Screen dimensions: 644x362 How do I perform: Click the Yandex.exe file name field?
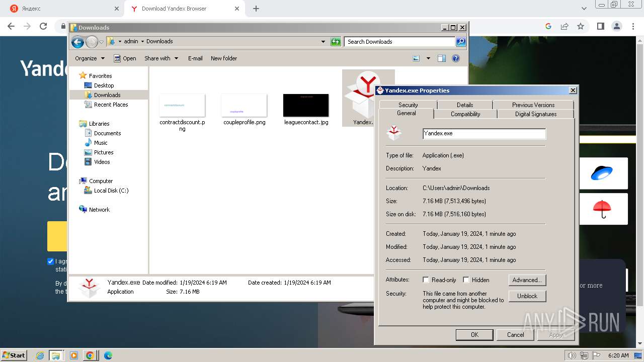point(484,134)
